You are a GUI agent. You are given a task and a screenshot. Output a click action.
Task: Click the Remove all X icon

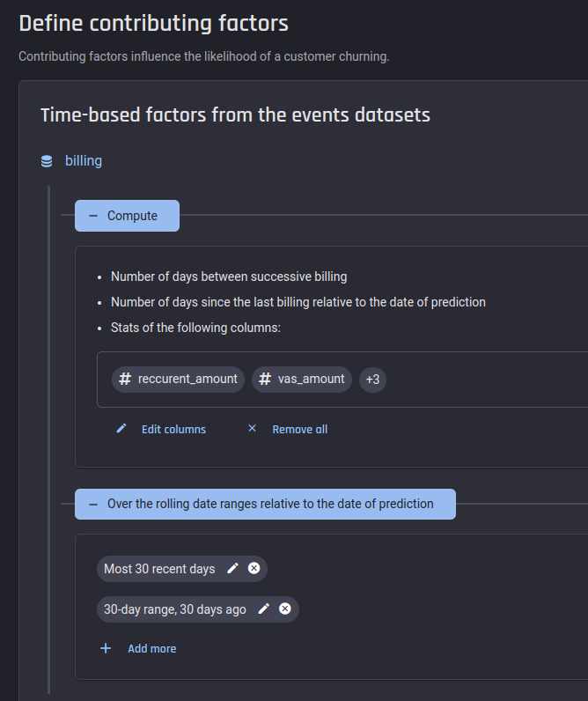252,428
